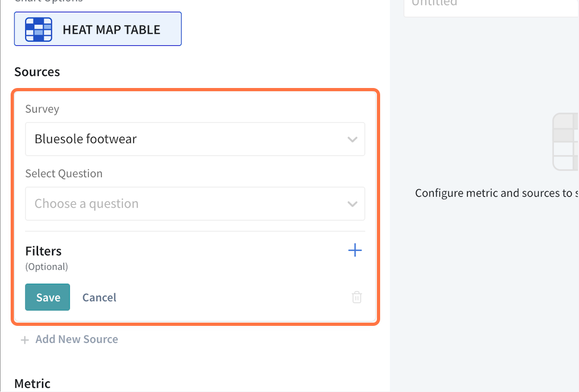Viewport: 579px width, 392px height.
Task: Click the heat map grid icon
Action: [x=39, y=29]
